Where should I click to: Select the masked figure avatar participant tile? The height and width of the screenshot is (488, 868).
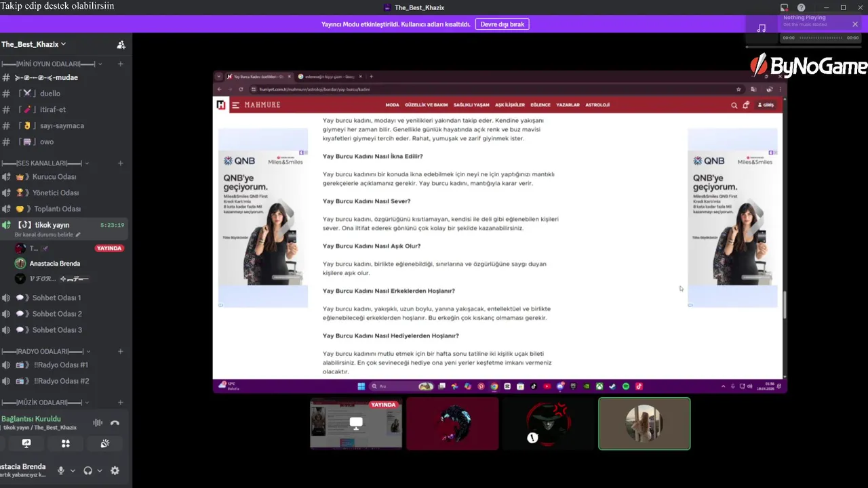(x=548, y=424)
